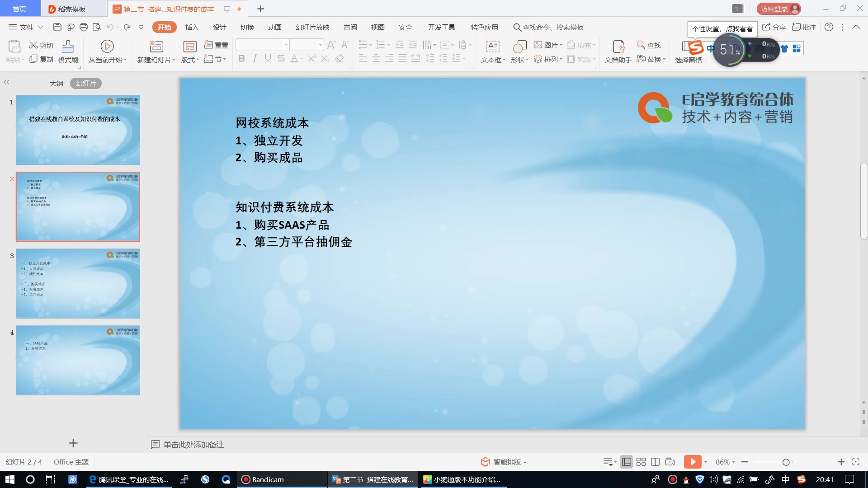Viewport: 868px width, 488px height.
Task: Toggle bold formatting
Action: tap(242, 58)
